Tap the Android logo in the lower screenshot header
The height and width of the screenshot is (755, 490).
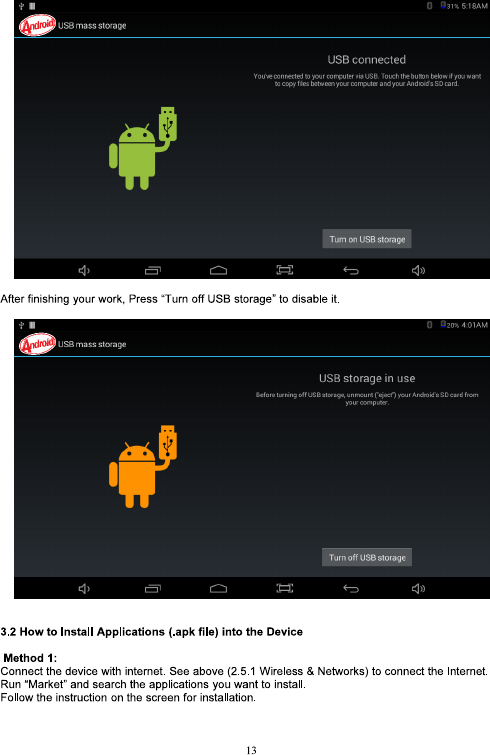[37, 343]
